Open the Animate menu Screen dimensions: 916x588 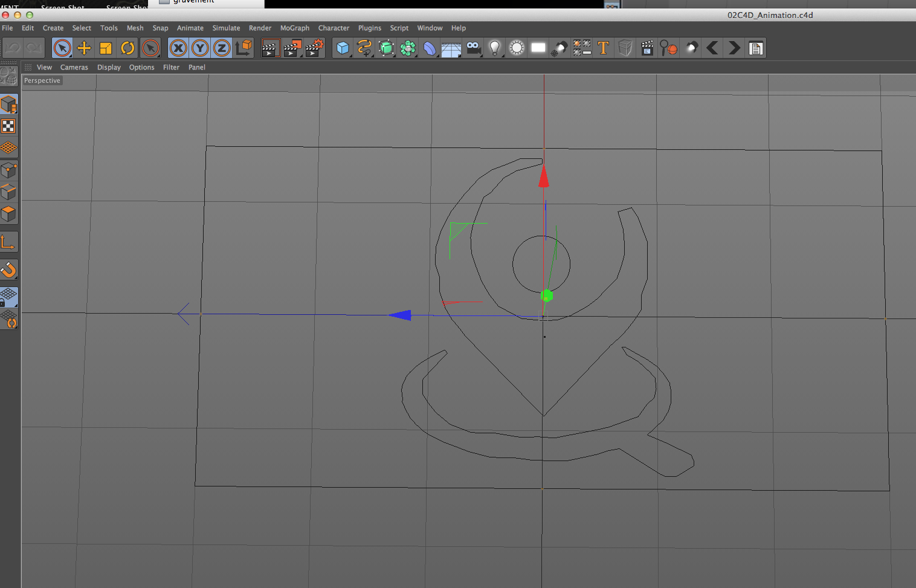190,28
